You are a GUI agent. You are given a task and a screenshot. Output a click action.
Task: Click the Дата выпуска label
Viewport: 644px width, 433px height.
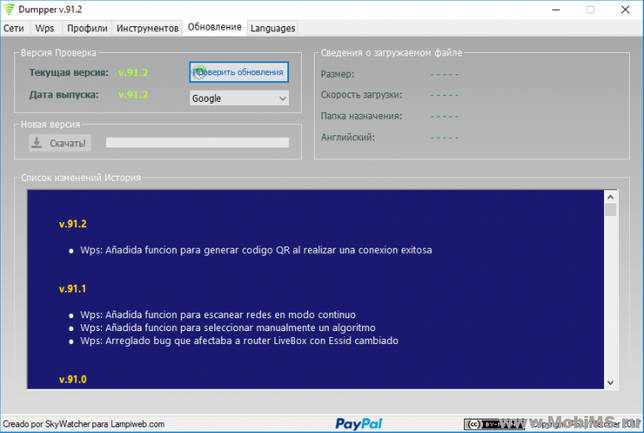(64, 95)
